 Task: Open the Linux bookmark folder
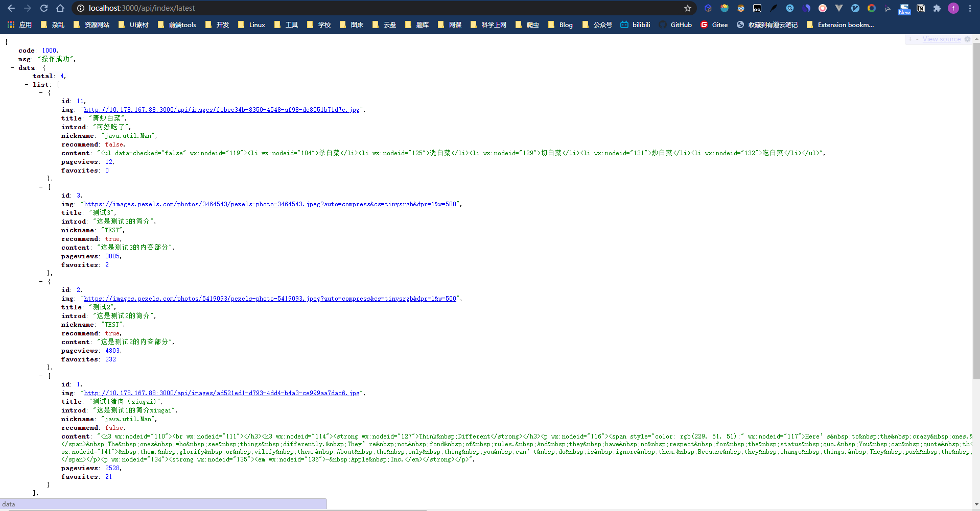click(251, 25)
